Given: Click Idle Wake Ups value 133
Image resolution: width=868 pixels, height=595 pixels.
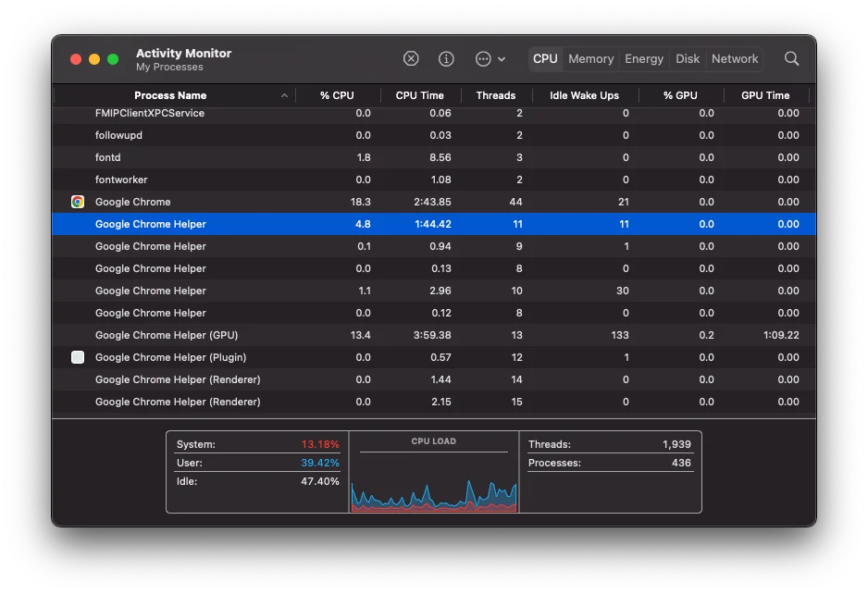Looking at the screenshot, I should [x=619, y=335].
